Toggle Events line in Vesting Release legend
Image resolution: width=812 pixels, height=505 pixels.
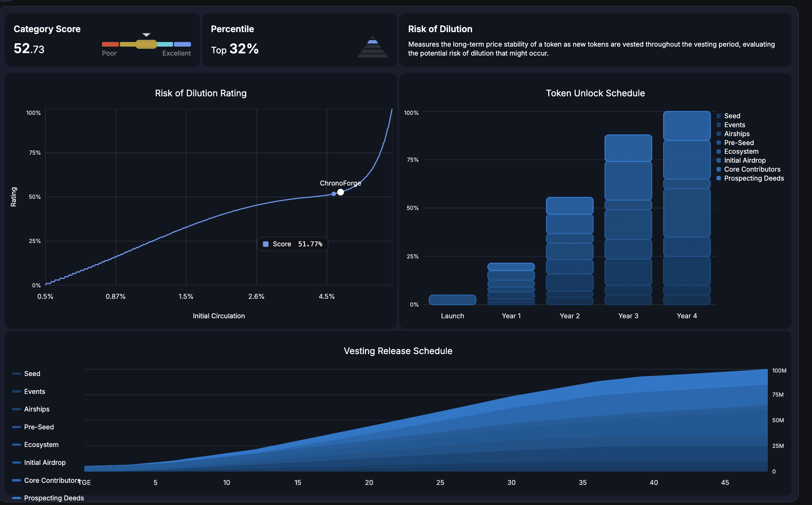tap(28, 391)
